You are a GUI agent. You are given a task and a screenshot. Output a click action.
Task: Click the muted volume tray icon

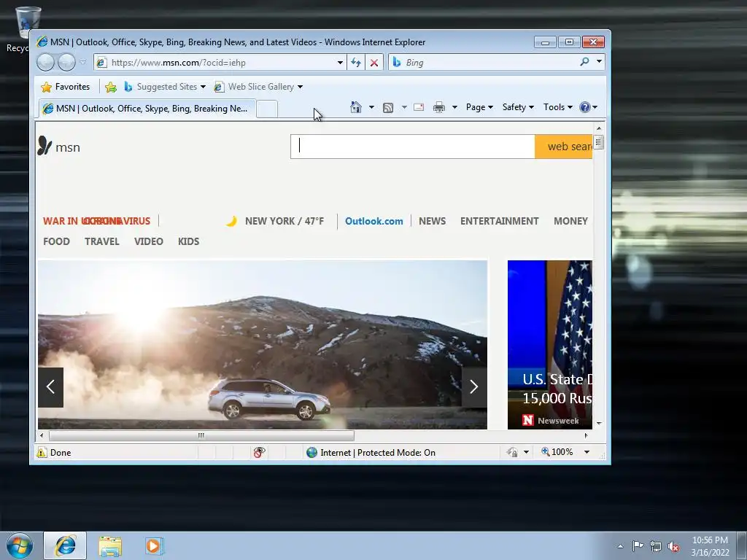coord(673,546)
